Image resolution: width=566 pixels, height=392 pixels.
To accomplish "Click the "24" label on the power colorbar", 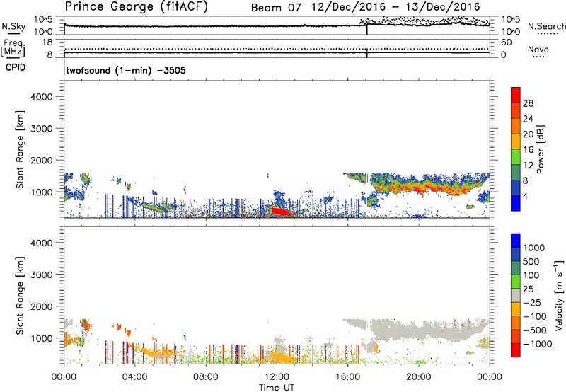I will point(528,119).
